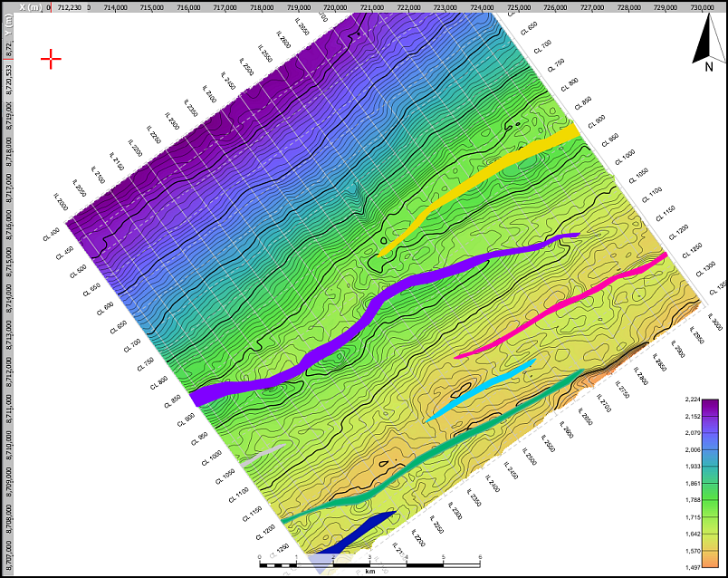This screenshot has height=578, width=728.
Task: Click the 714,000 X axis tick label
Action: click(x=115, y=7)
